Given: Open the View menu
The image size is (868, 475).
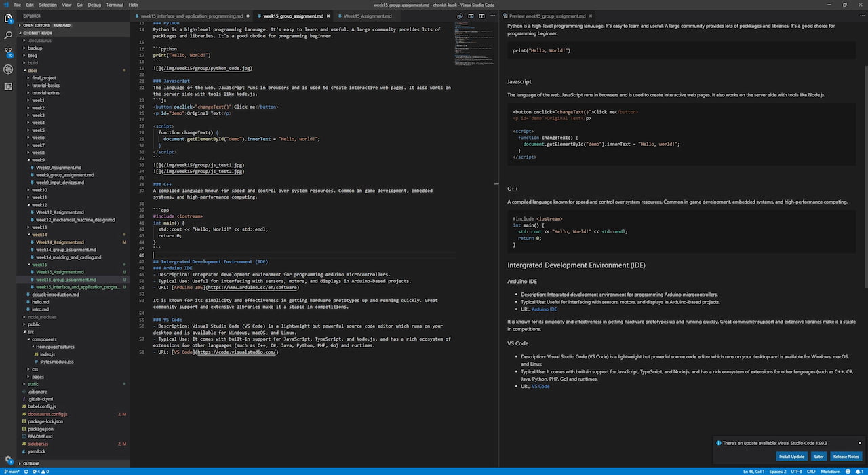Looking at the screenshot, I should 66,4.
